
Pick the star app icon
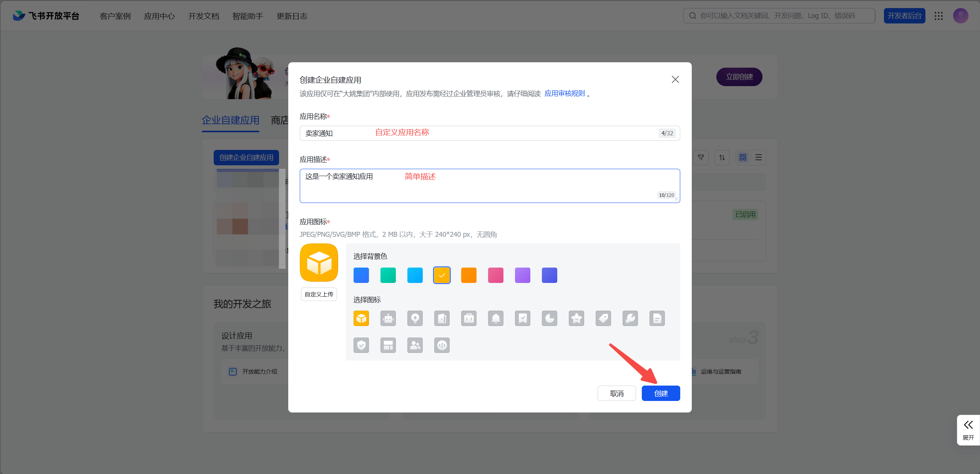coord(576,318)
